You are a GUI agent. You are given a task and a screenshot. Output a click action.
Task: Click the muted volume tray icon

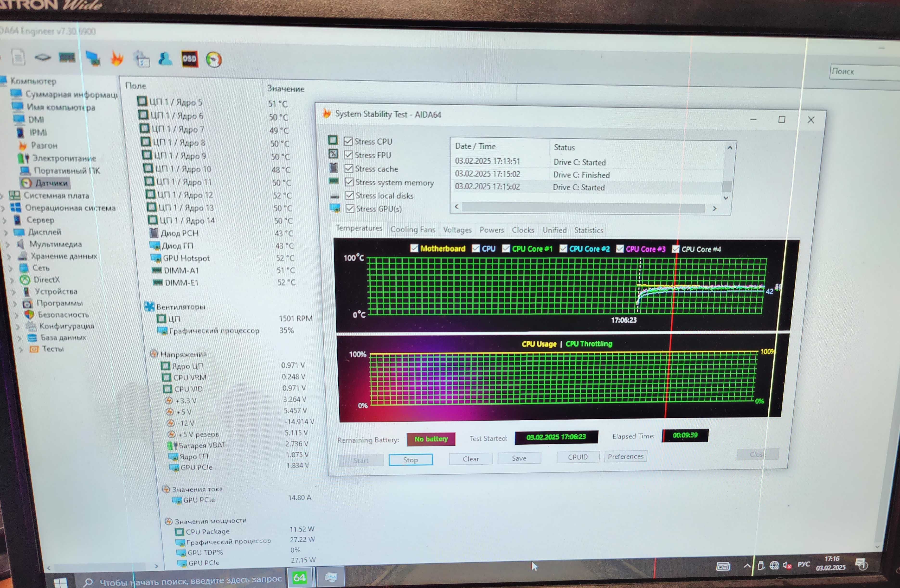click(x=787, y=565)
